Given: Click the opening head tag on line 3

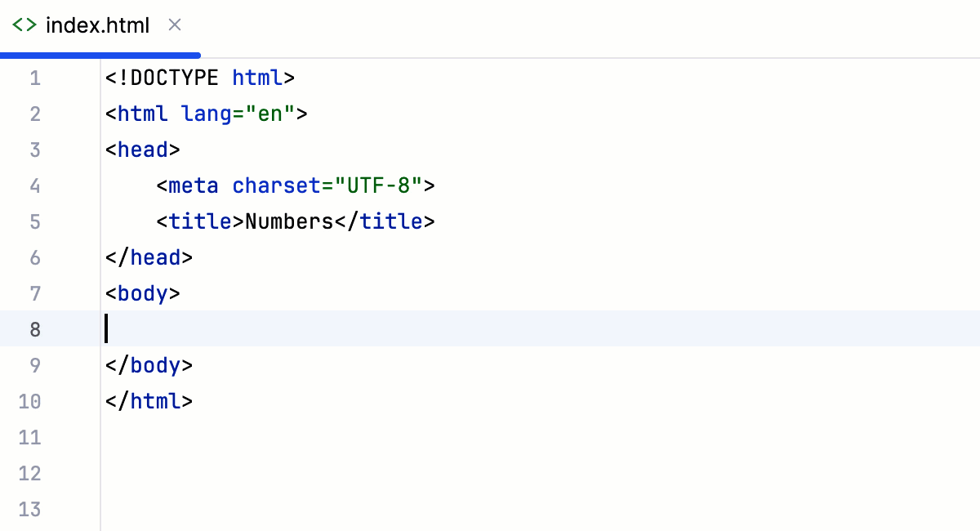Looking at the screenshot, I should (x=143, y=149).
